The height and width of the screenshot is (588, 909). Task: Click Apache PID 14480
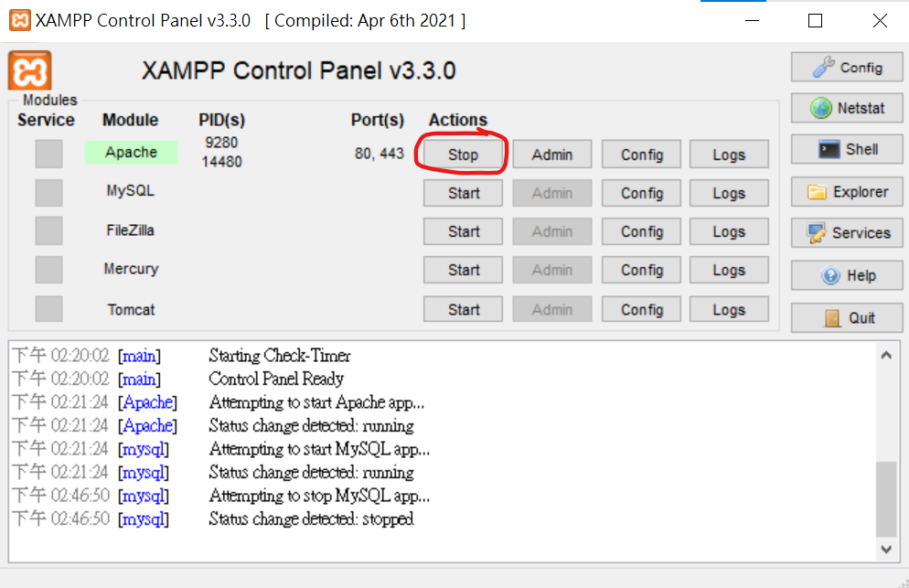pyautogui.click(x=221, y=162)
